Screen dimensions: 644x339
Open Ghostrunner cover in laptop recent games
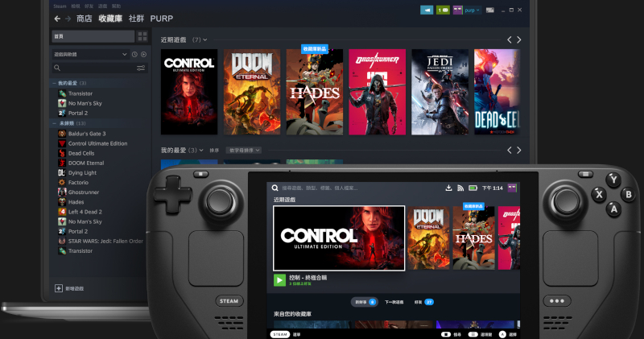377,92
